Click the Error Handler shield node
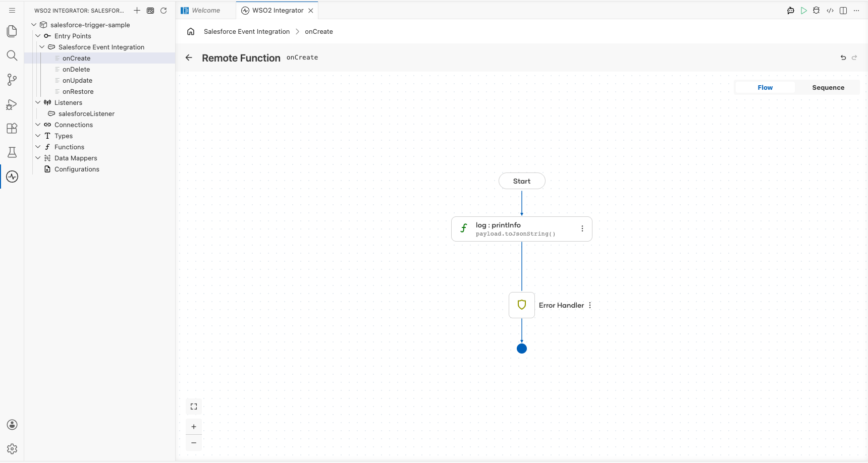 (x=522, y=305)
